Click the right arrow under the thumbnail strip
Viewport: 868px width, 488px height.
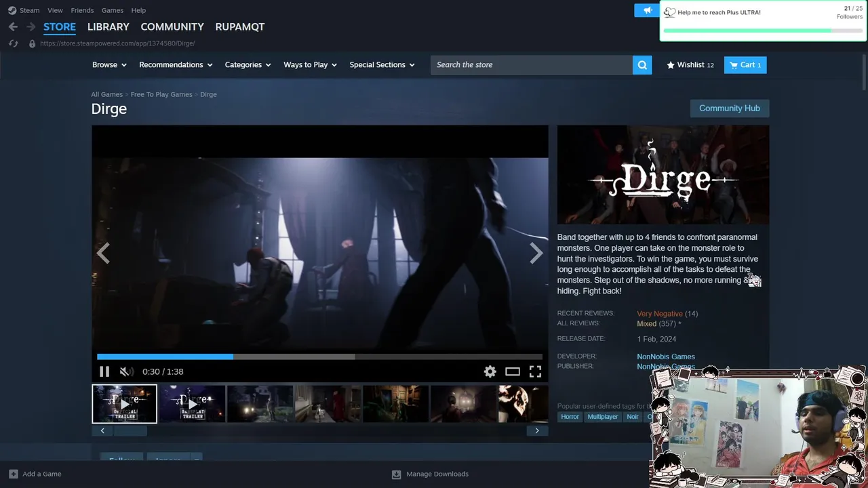537,430
